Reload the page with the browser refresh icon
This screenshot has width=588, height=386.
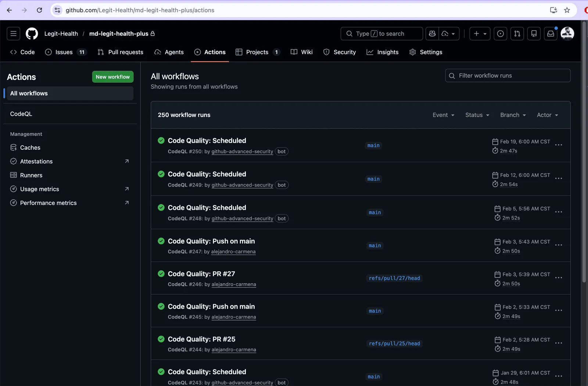[x=39, y=10]
